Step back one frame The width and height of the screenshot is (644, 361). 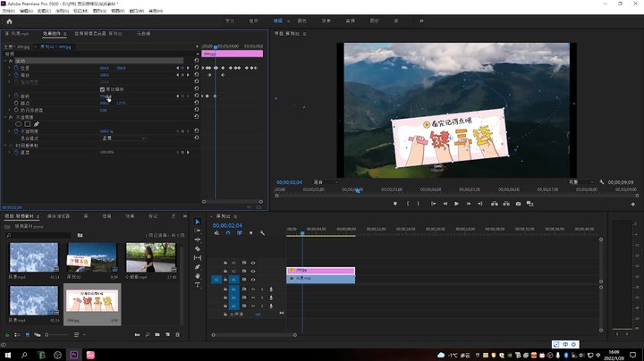(445, 204)
